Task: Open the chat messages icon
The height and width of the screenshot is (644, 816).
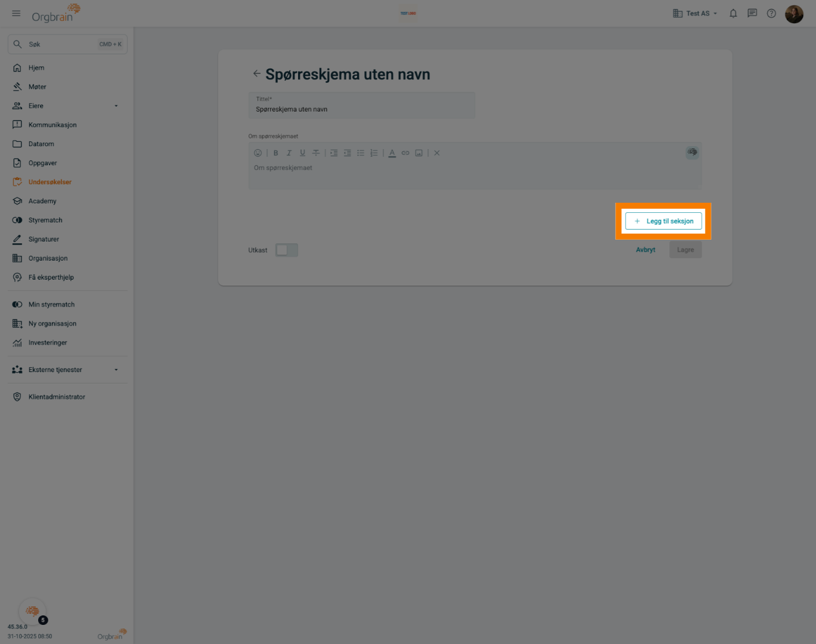Action: pos(752,13)
